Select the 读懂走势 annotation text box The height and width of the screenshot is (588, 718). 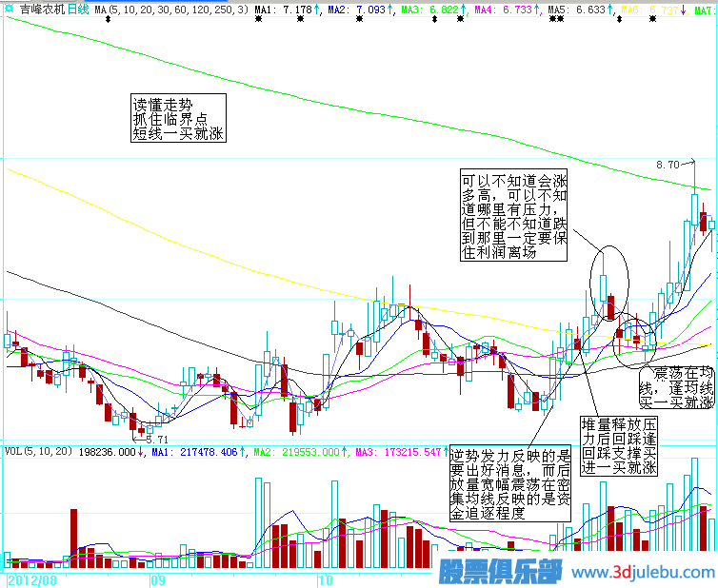point(178,118)
